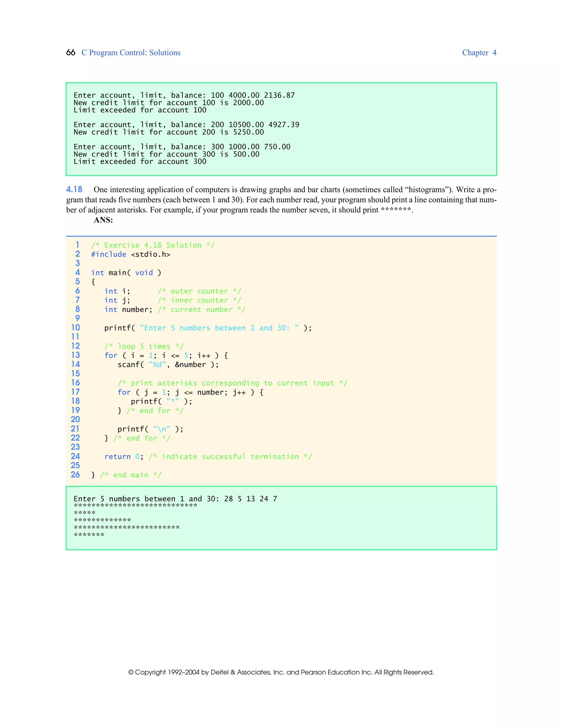Click line number 13 in code gutter

pyautogui.click(x=75, y=355)
